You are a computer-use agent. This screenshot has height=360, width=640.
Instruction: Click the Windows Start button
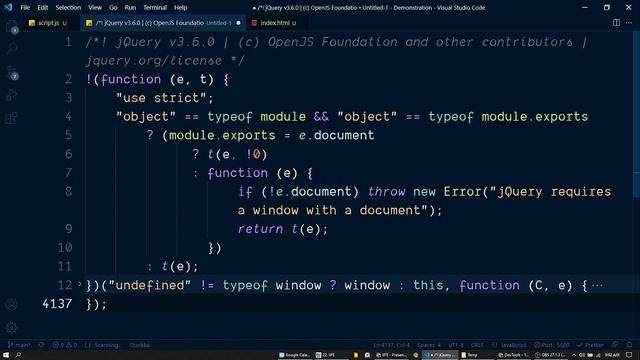click(6, 355)
